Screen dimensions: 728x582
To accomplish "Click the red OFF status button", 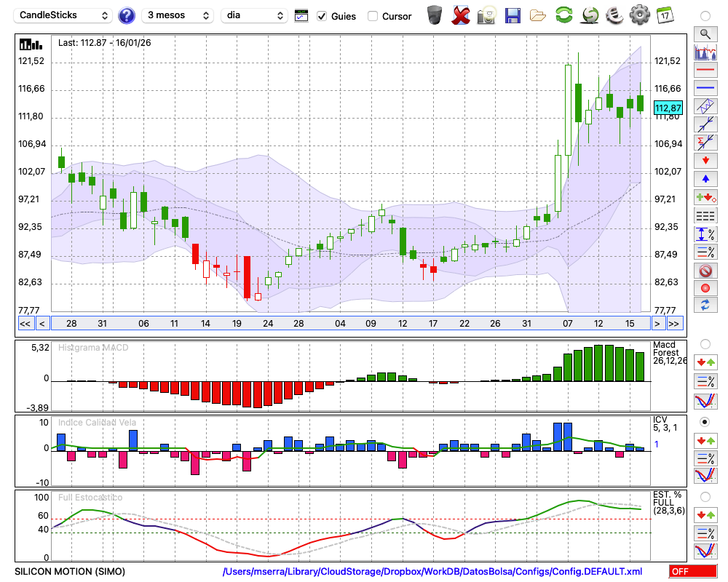I will click(693, 572).
